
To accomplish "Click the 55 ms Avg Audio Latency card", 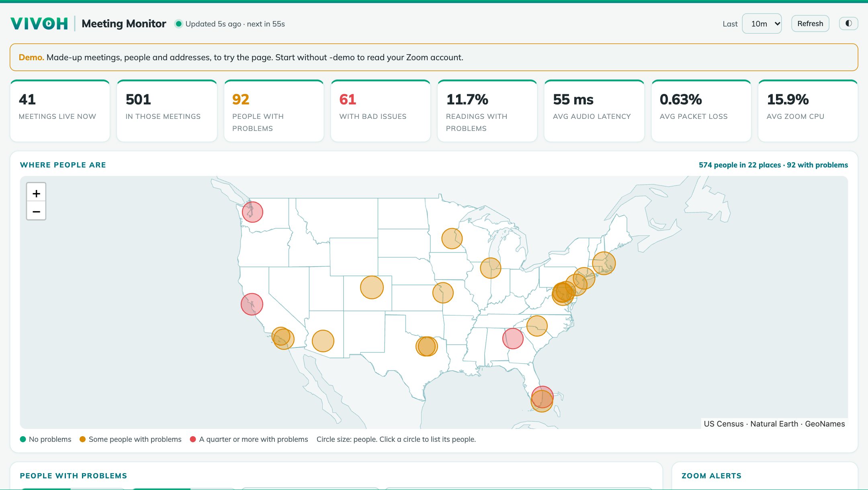I will tap(594, 111).
